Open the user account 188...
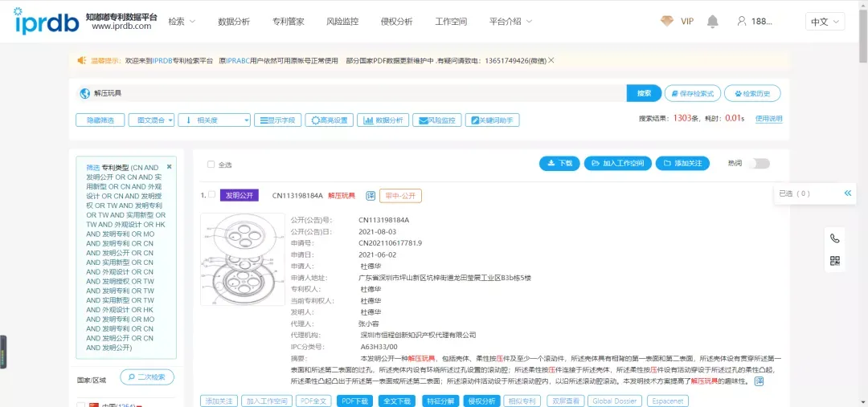The width and height of the screenshot is (868, 407). coord(755,22)
